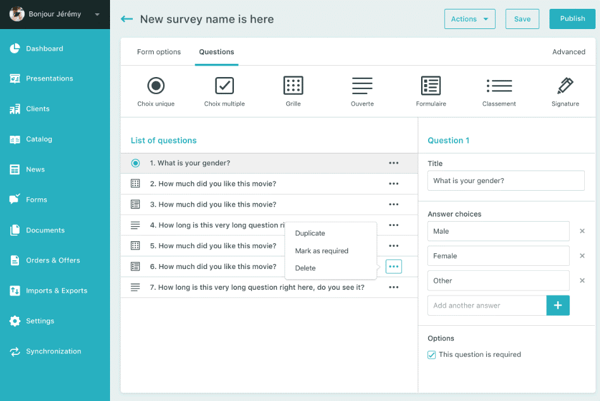Add a Classement ranking question

tap(499, 86)
